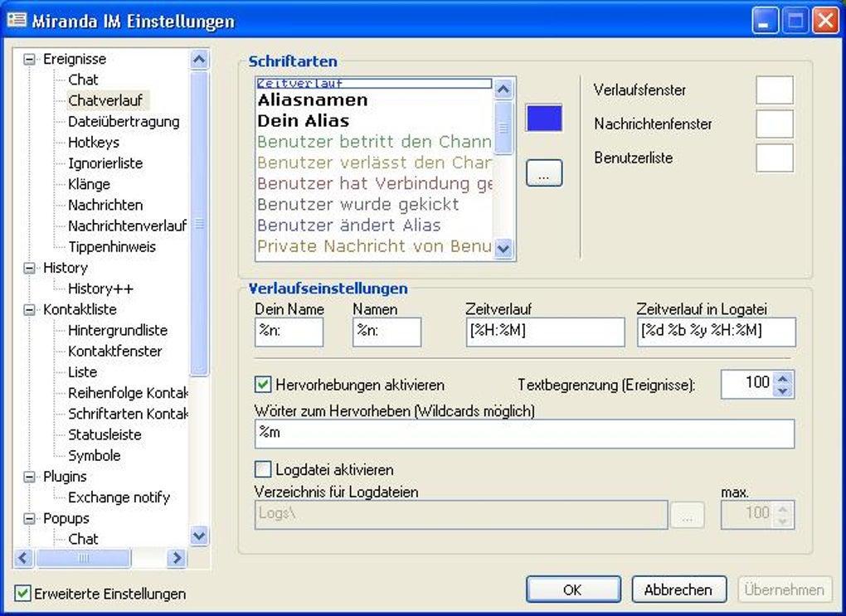Select Kontaktfenster in the tree

tap(115, 352)
